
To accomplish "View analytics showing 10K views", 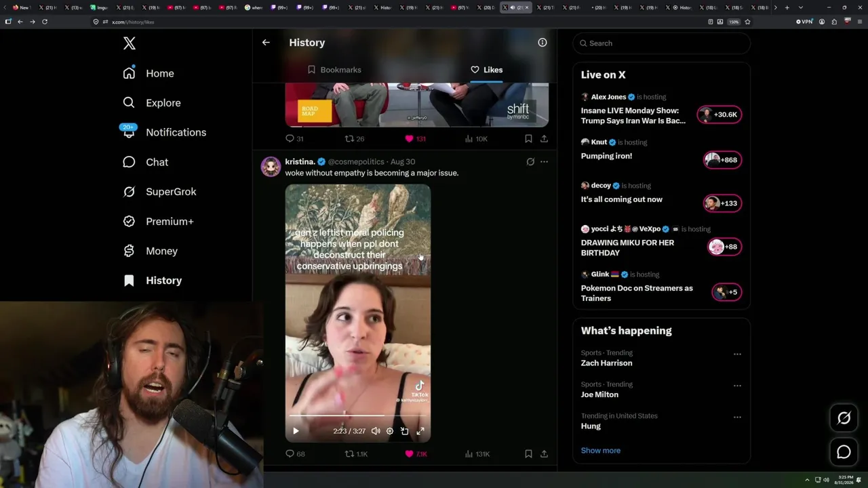I will coord(476,138).
